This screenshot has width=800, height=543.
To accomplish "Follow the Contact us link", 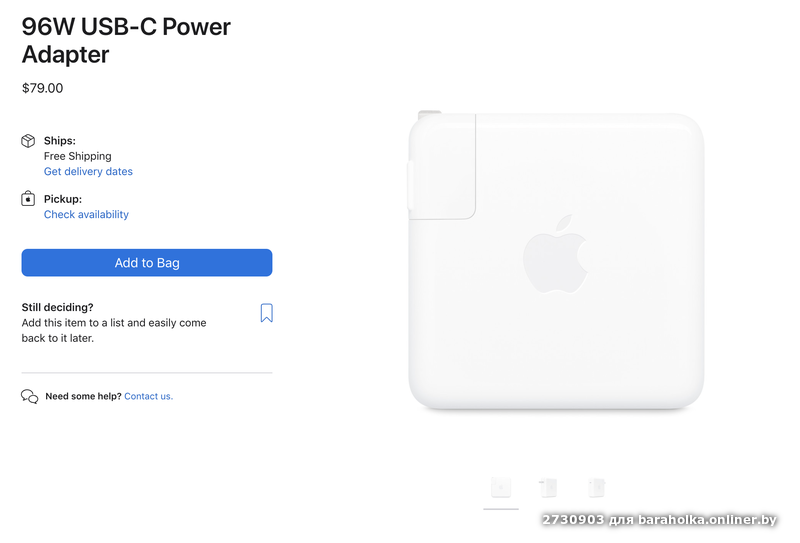I will pyautogui.click(x=148, y=396).
